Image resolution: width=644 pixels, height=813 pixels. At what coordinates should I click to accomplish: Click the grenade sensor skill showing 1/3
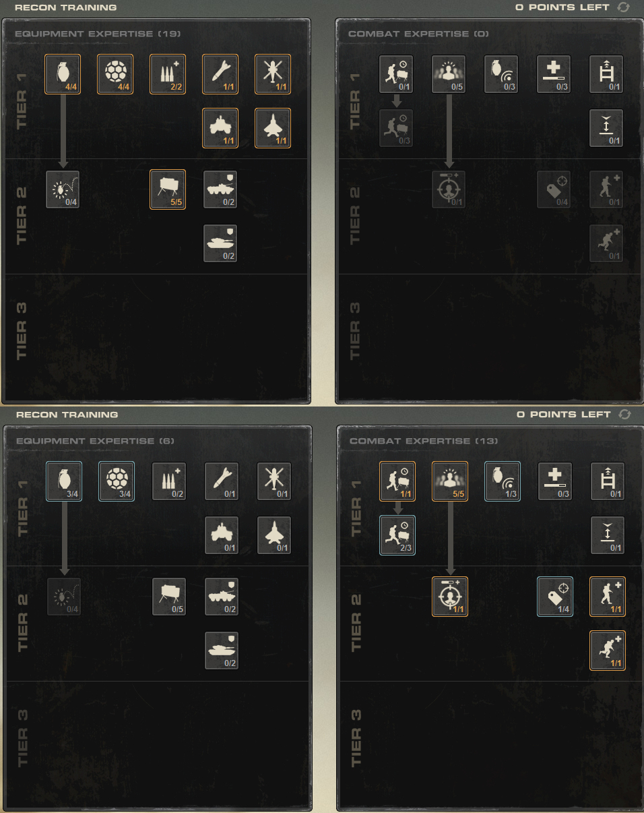502,481
